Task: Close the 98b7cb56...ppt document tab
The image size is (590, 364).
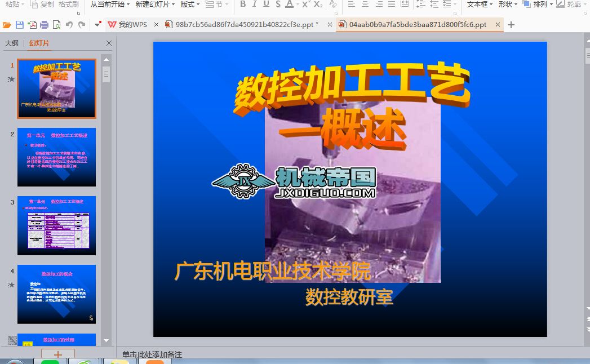Action: (x=330, y=25)
